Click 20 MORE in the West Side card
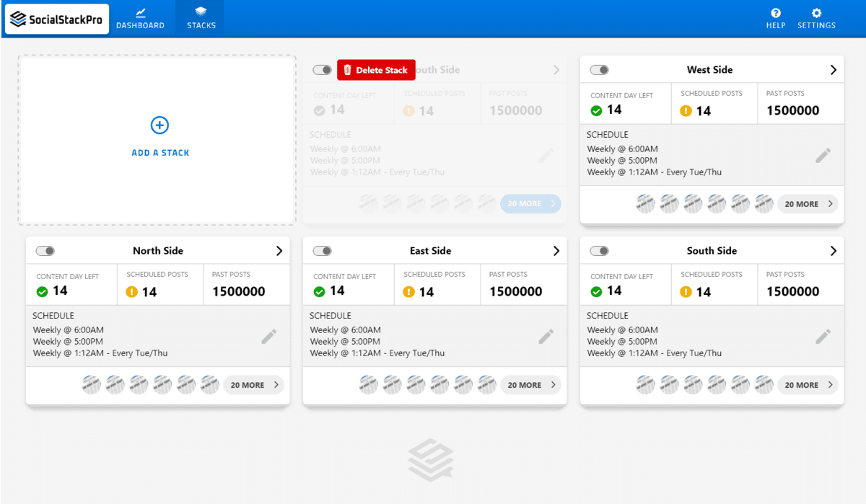866x504 pixels. [x=807, y=204]
